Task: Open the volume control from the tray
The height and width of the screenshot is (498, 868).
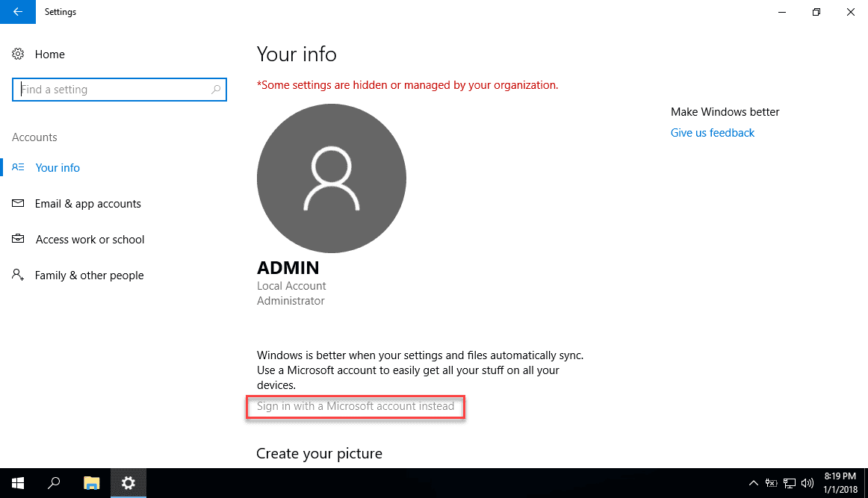Action: coord(807,483)
